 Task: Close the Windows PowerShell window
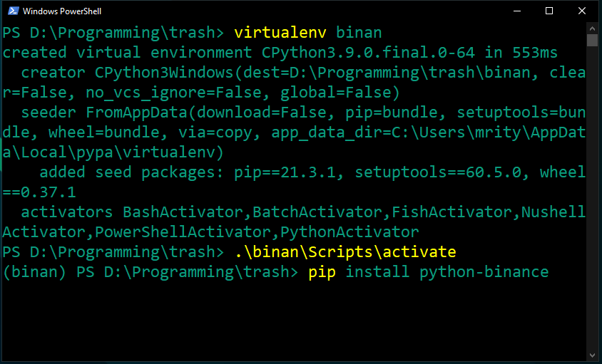pyautogui.click(x=581, y=11)
